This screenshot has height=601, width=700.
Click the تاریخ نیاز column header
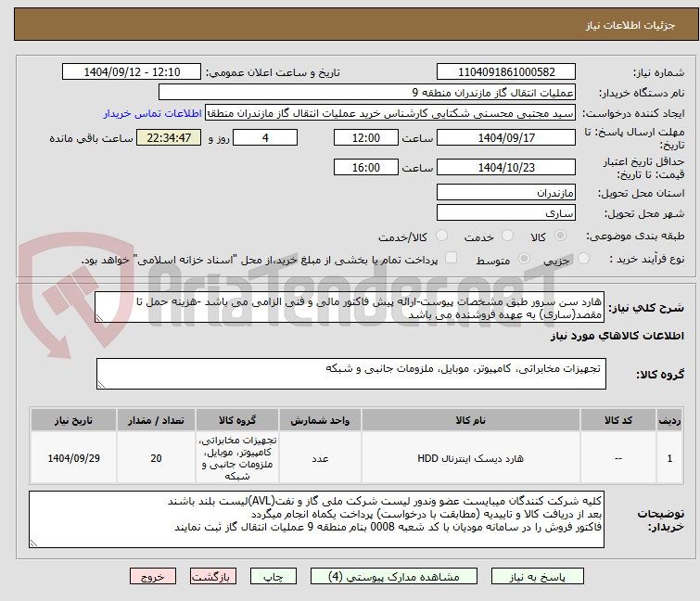[x=73, y=420]
